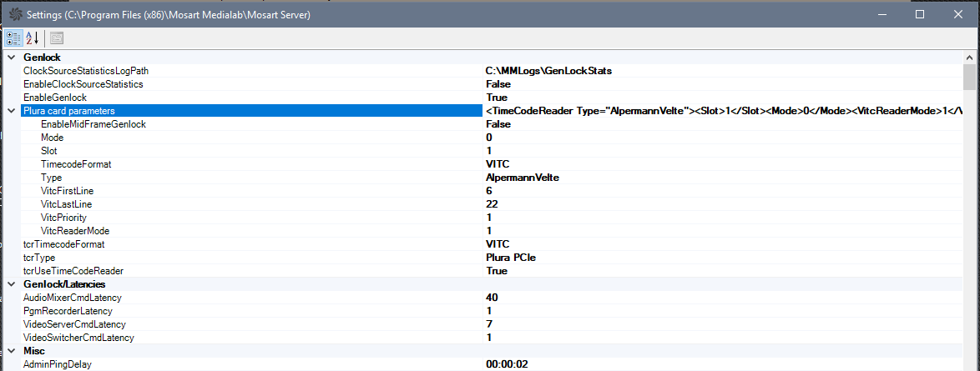Screen dimensions: 980x371
Task: Click the Categorized view toolbar icon
Action: (x=13, y=38)
